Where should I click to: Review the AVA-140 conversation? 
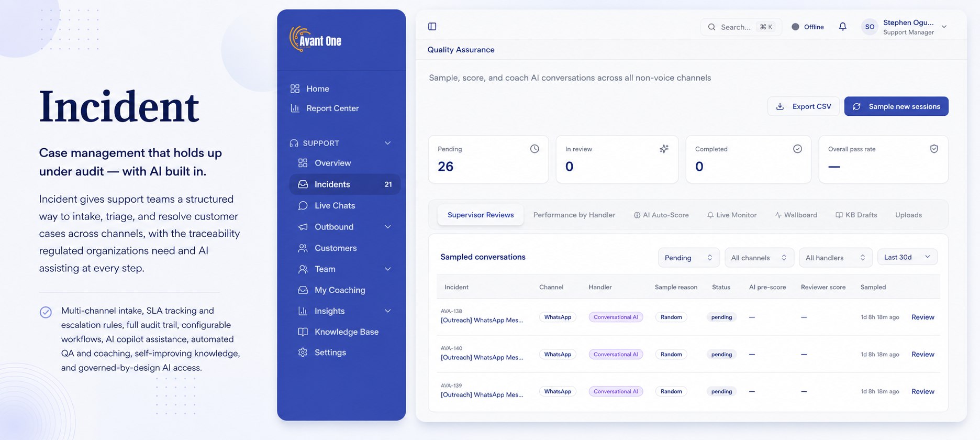tap(923, 354)
